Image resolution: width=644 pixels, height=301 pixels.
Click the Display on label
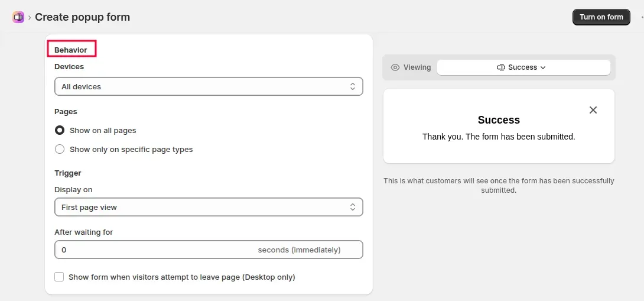click(x=73, y=190)
